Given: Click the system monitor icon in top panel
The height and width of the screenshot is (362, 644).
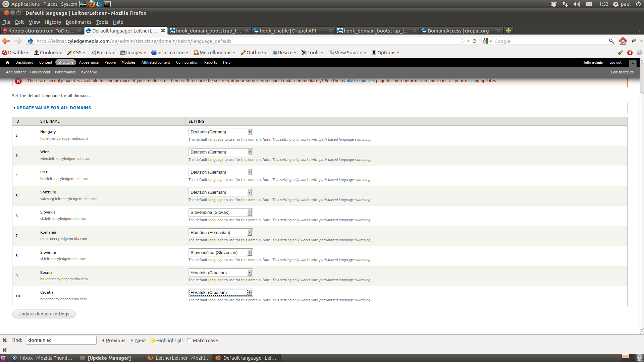Looking at the screenshot, I should [83, 4].
